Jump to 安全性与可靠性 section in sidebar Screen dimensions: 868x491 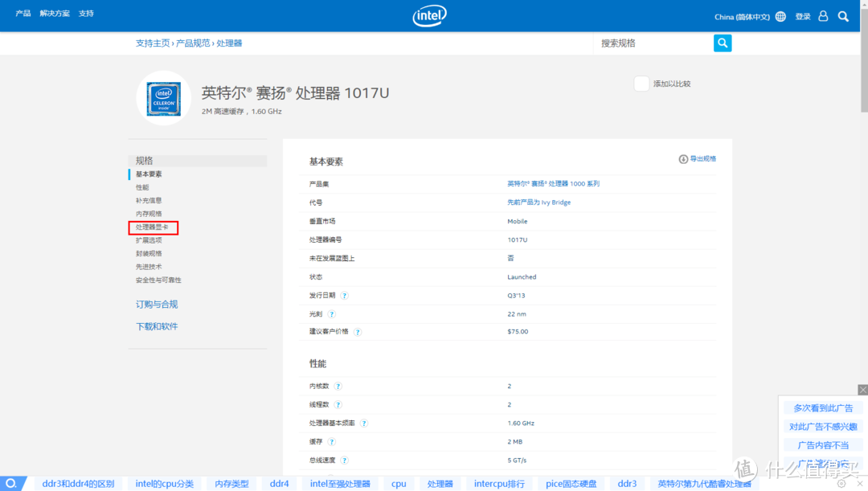point(158,280)
